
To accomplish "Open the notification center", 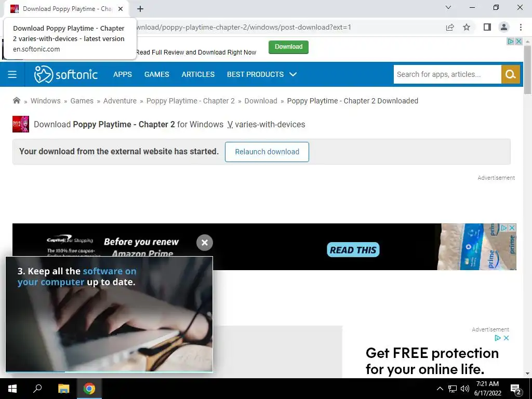I will point(516,390).
